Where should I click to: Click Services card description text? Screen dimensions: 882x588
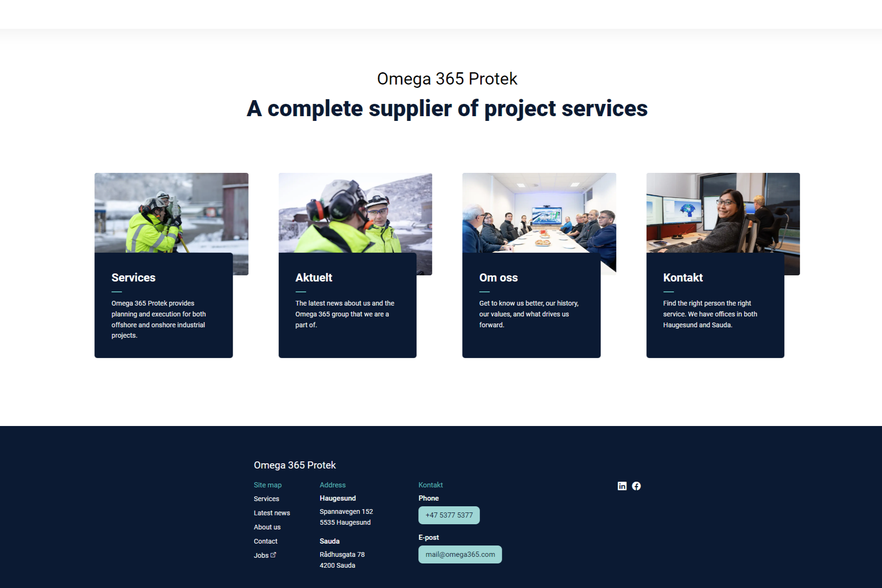159,319
